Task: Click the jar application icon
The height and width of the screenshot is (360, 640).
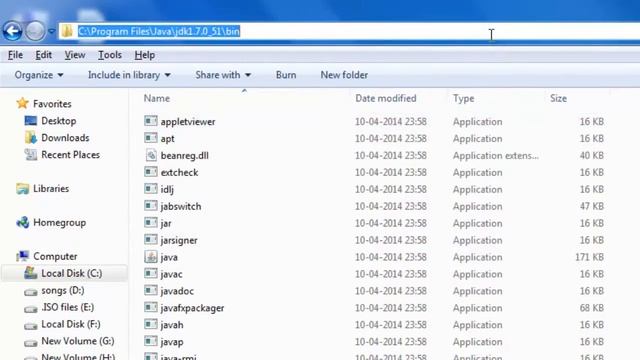Action: point(151,222)
